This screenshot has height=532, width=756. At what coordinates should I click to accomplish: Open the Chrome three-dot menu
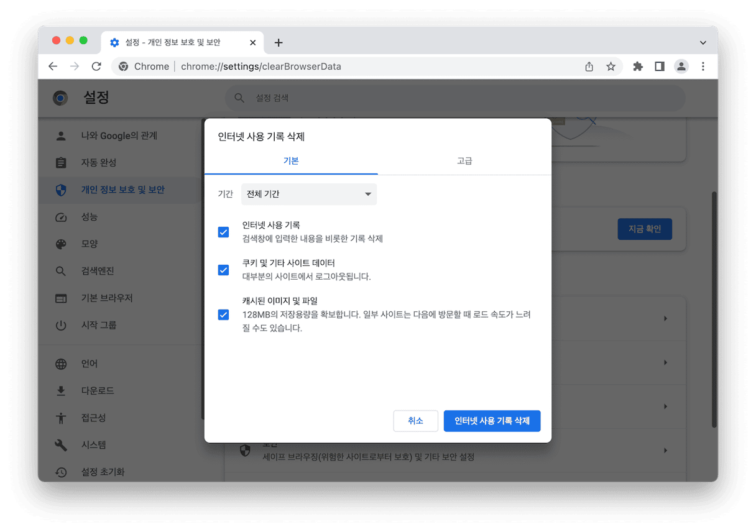703,66
